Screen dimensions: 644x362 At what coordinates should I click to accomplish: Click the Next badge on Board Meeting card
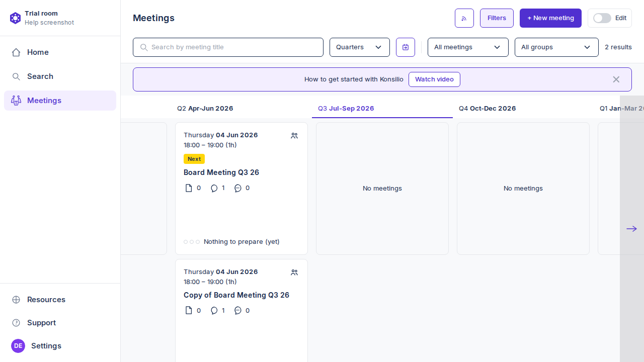194,159
